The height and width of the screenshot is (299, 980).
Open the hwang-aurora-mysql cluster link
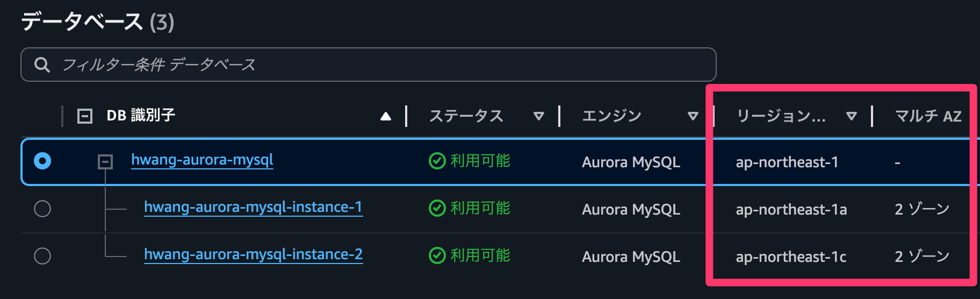click(202, 160)
